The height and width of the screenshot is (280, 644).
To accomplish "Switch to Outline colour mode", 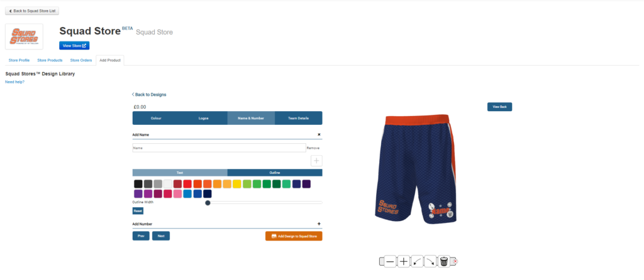I will click(275, 173).
